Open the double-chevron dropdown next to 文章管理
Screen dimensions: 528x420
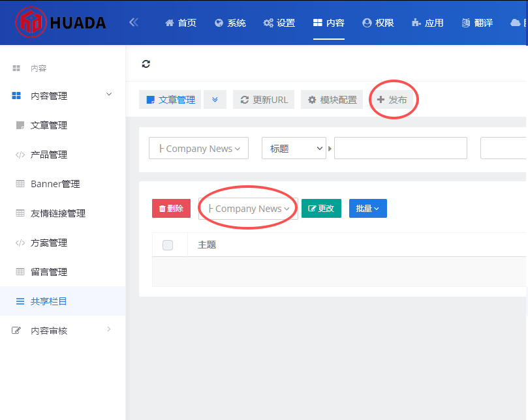coord(215,100)
